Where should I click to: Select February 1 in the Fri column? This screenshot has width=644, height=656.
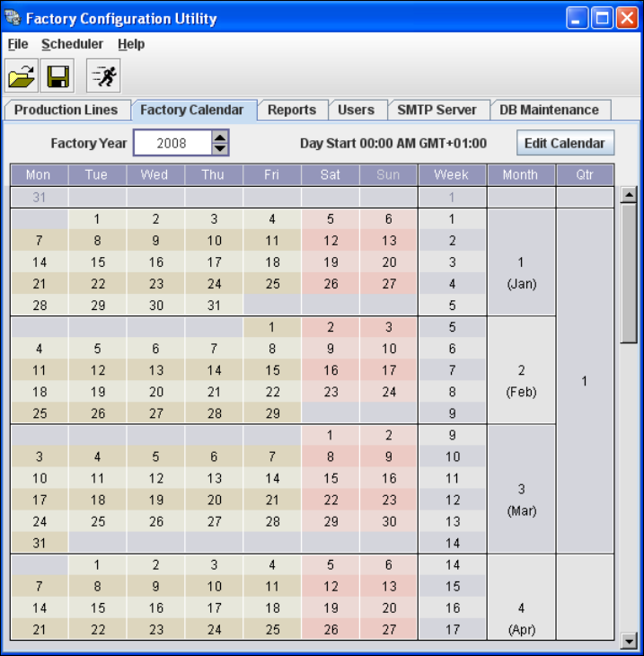pyautogui.click(x=272, y=327)
